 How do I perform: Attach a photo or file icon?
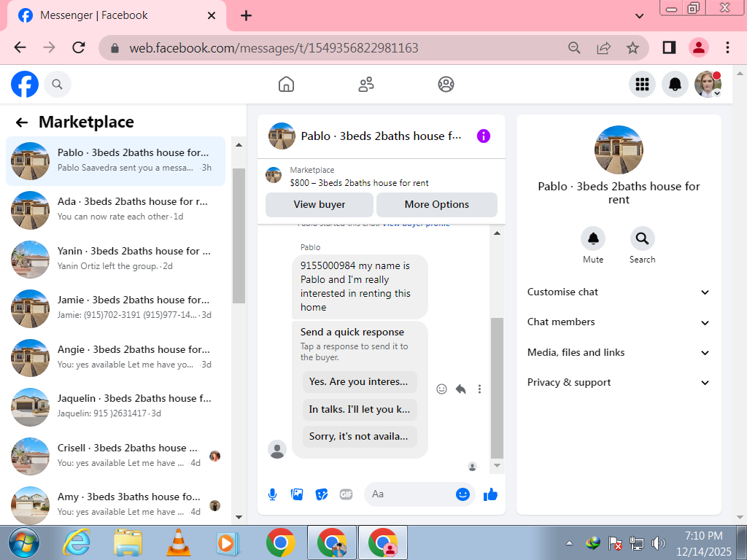click(297, 495)
